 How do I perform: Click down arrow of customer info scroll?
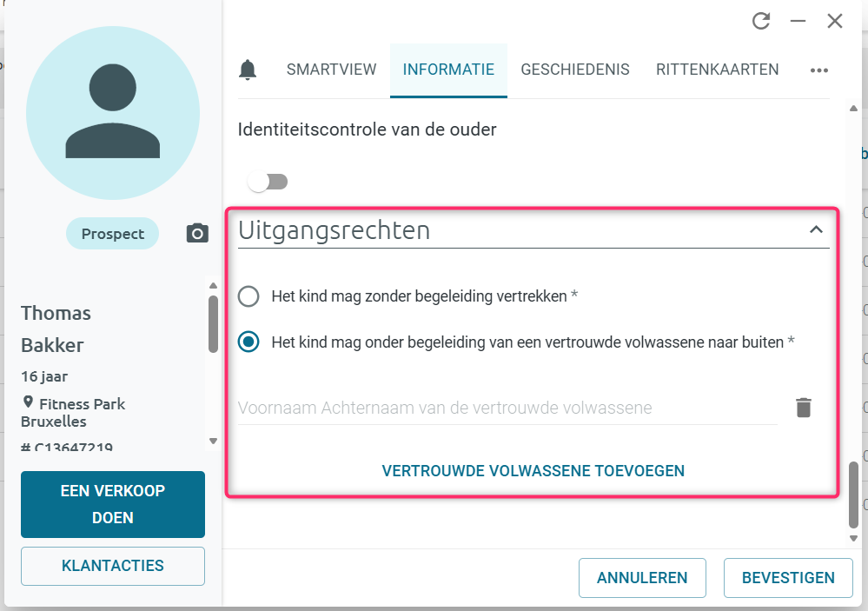point(213,441)
